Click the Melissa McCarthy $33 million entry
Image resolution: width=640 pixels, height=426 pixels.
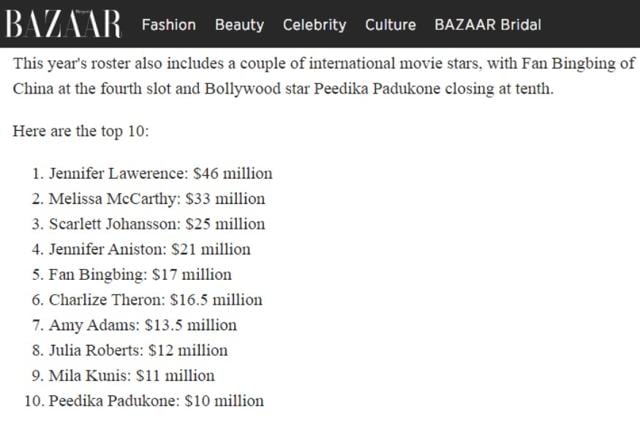pos(148,199)
